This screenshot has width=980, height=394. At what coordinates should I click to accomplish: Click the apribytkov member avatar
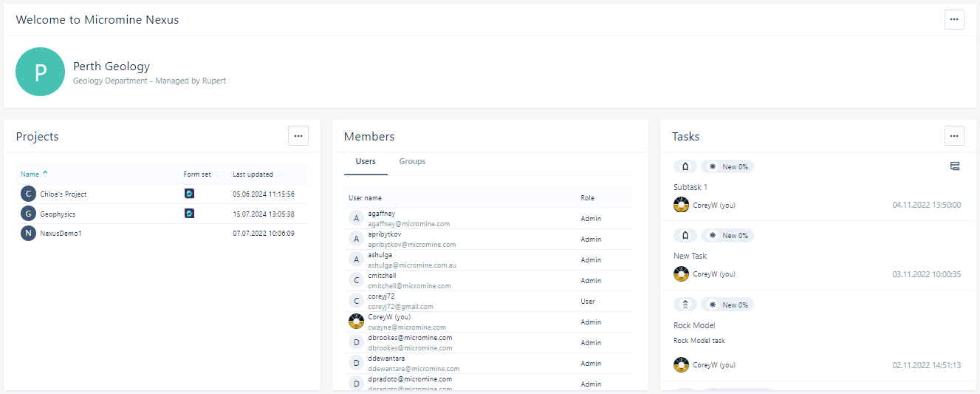[x=357, y=239]
